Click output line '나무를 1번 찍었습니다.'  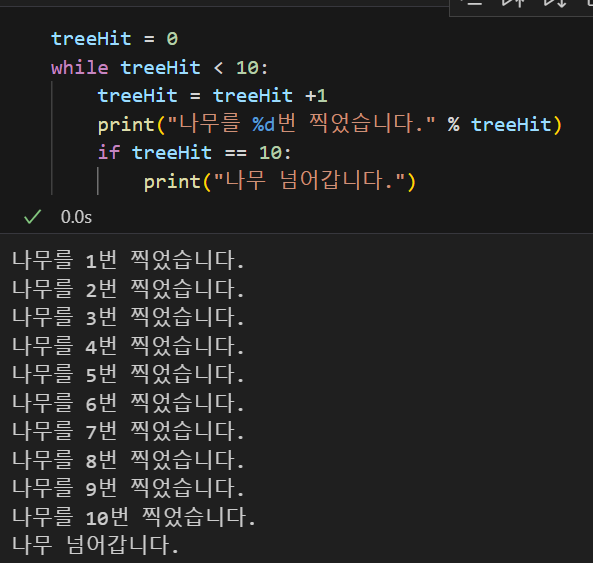point(128,260)
